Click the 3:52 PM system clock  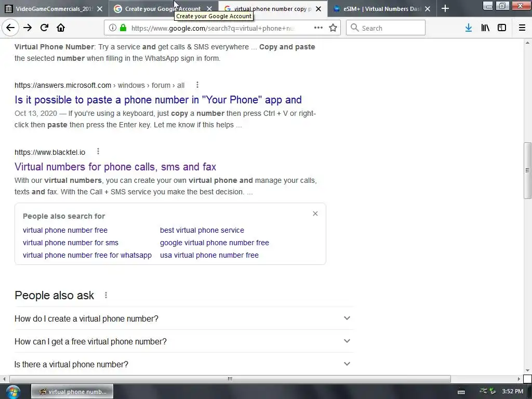pos(512,392)
